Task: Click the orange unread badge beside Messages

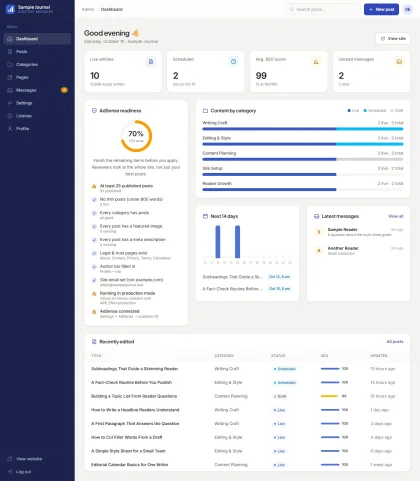Action: [64, 90]
